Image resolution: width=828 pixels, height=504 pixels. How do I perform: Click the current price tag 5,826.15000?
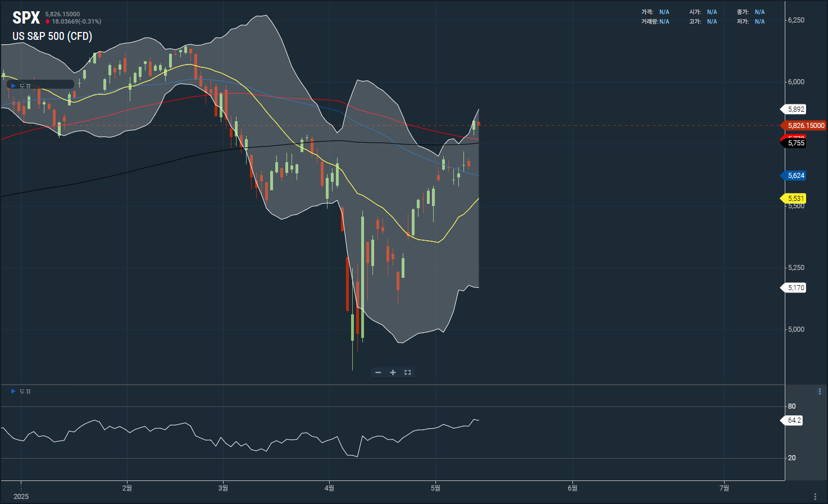(x=806, y=126)
